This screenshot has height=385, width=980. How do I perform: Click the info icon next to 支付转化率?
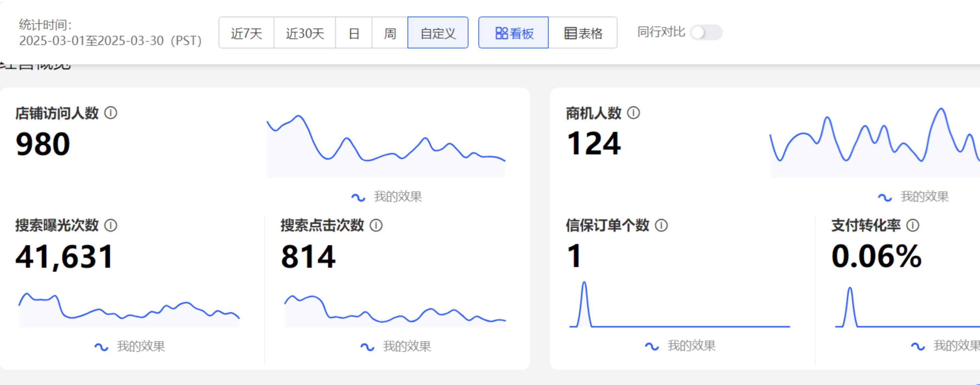(x=912, y=226)
